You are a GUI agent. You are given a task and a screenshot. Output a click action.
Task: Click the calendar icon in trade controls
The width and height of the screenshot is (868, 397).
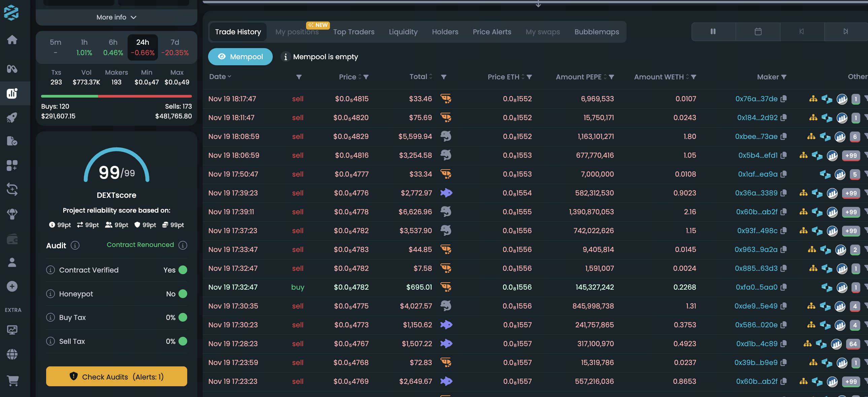tap(758, 32)
